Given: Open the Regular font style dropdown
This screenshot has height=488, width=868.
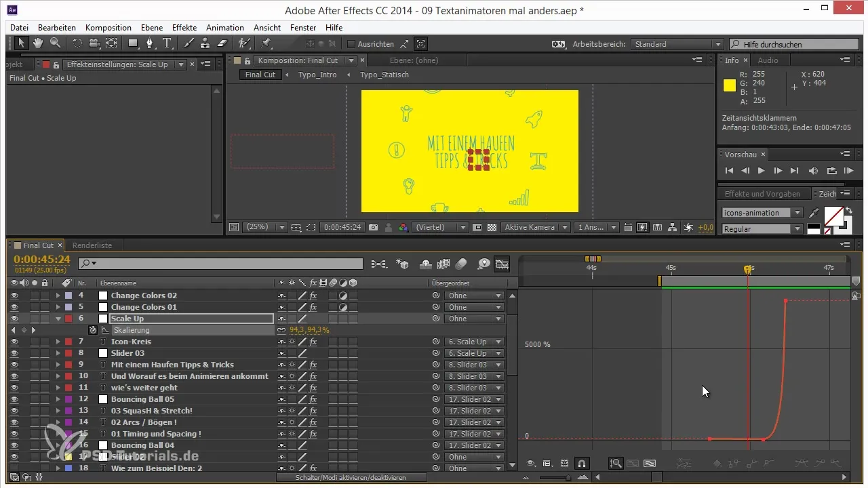Looking at the screenshot, I should (x=762, y=229).
